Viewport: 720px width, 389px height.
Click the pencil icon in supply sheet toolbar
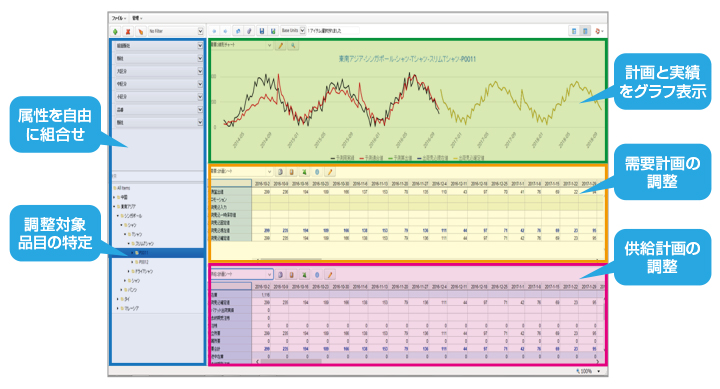pos(329,275)
